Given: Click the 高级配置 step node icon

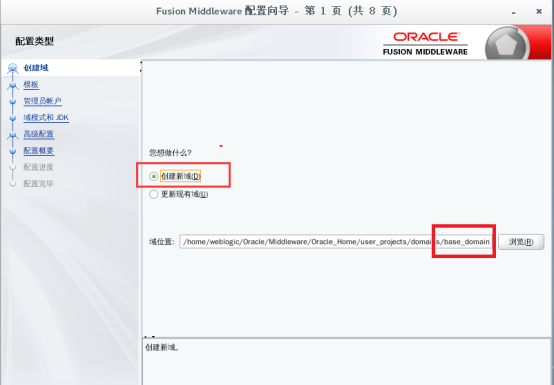Looking at the screenshot, I should 13,135.
